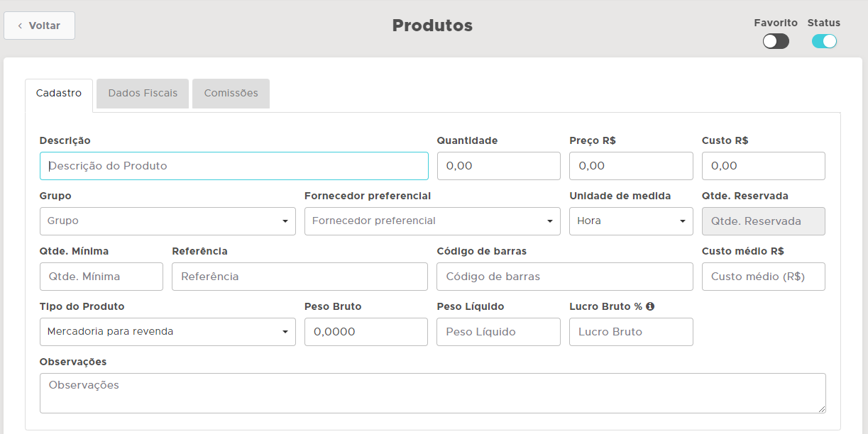
Task: Click the Código de barras field
Action: (564, 277)
